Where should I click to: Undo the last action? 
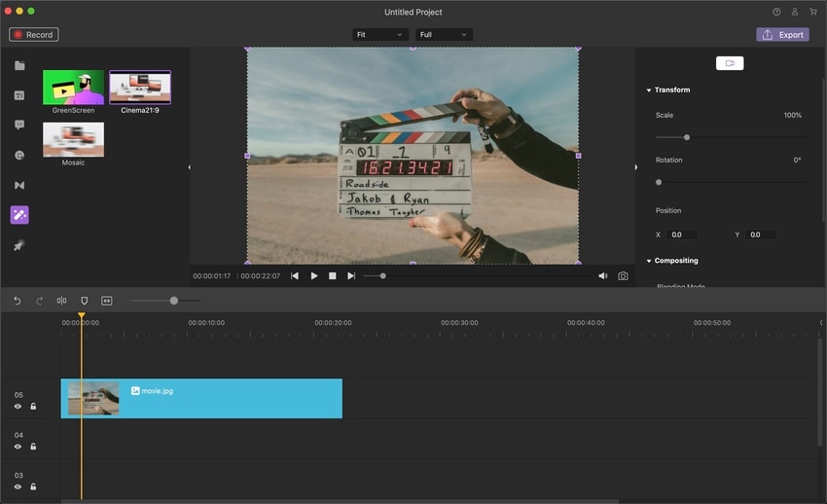tap(17, 301)
